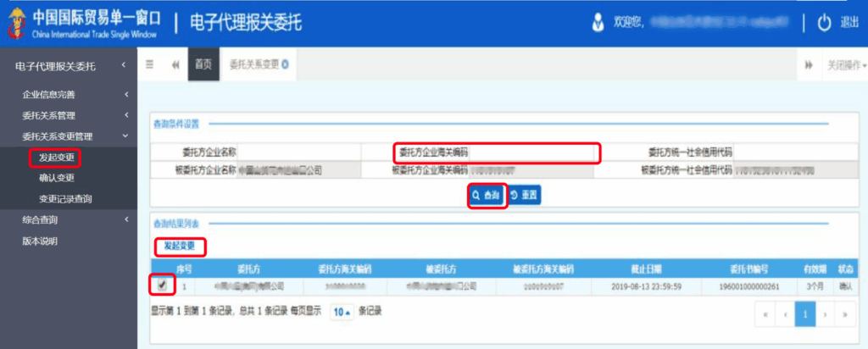Click the scroll-tabs-left double arrow icon

tap(175, 64)
